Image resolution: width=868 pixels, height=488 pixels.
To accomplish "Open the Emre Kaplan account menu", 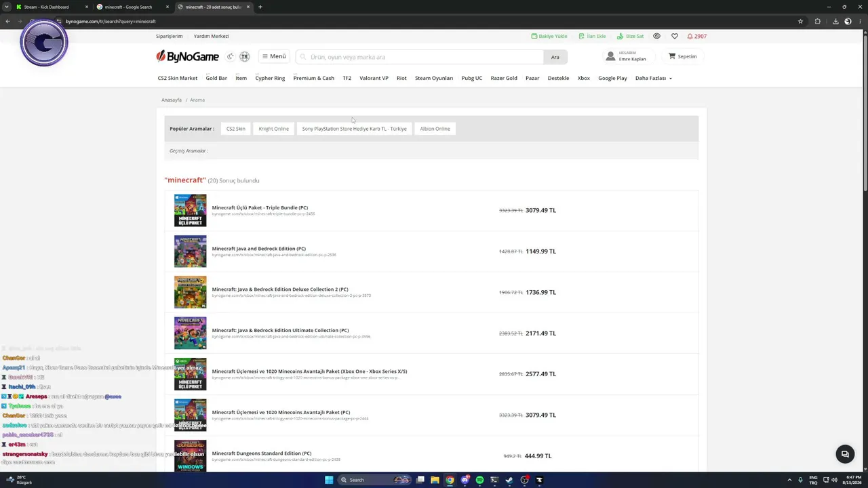I will pyautogui.click(x=626, y=56).
